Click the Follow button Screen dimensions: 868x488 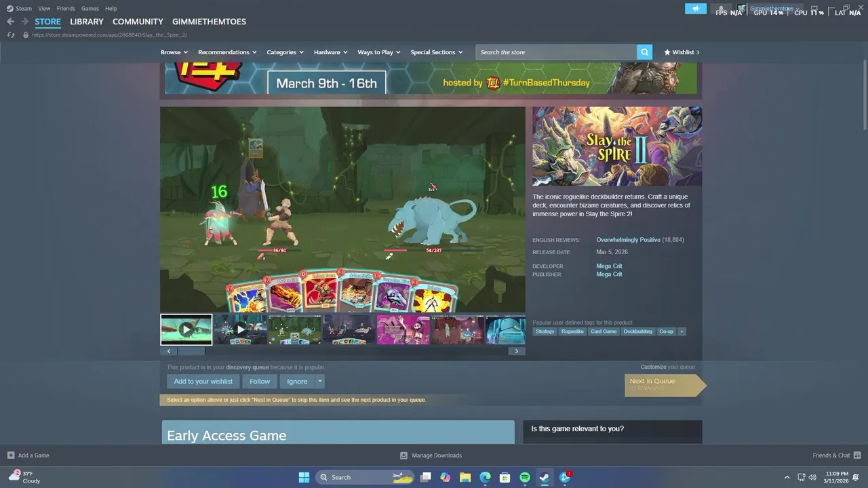click(x=260, y=382)
